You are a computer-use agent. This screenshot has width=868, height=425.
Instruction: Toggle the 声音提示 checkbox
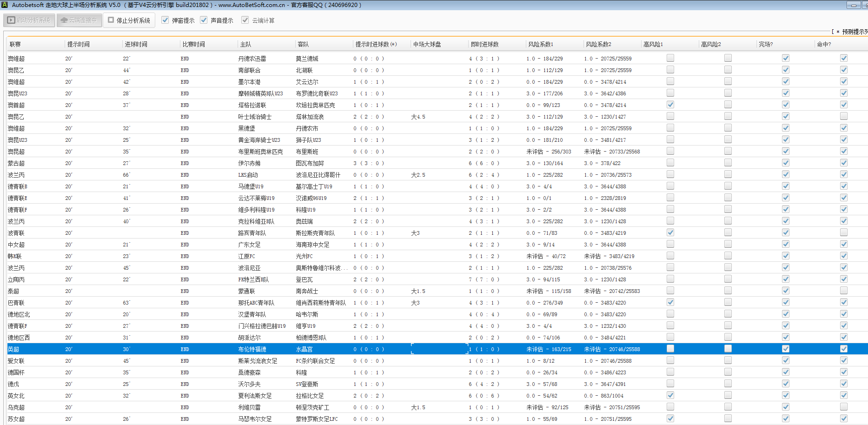[x=204, y=20]
